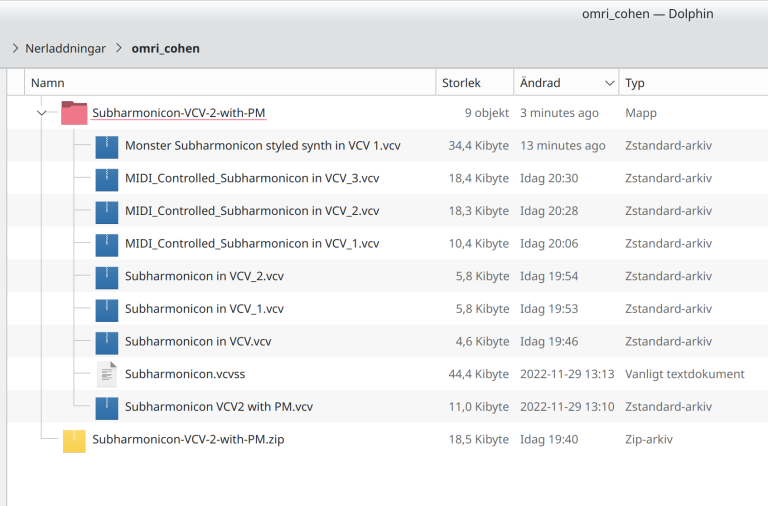Click the 10,4 Kibyte size cell
The image size is (768, 506).
tap(479, 243)
